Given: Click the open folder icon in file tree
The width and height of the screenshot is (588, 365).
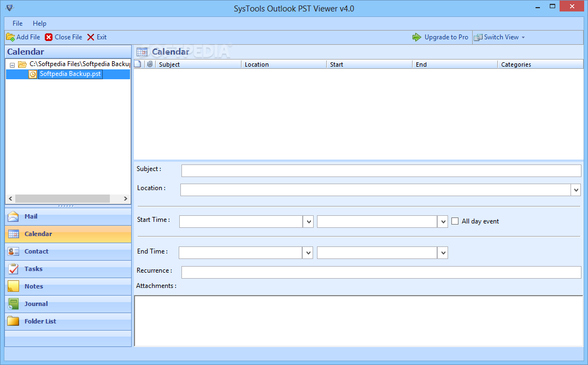Looking at the screenshot, I should (x=22, y=64).
